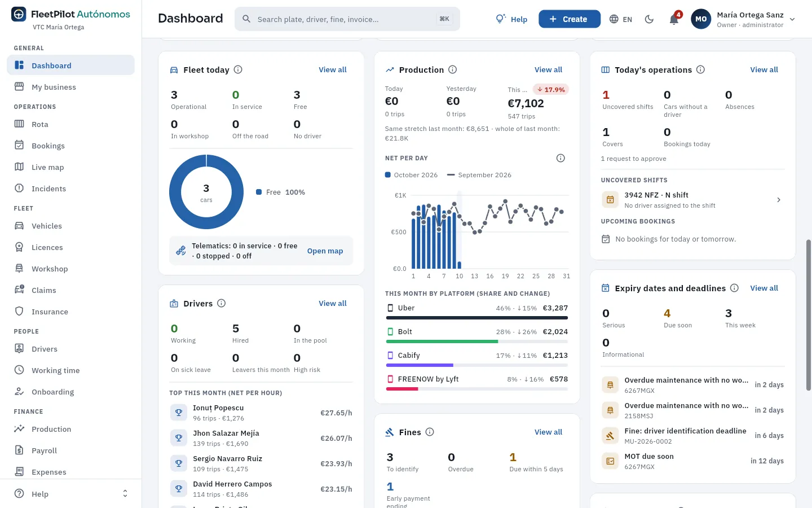Toggle the October 2026 chart legend
Screen dimensions: 812x508
[x=412, y=175]
